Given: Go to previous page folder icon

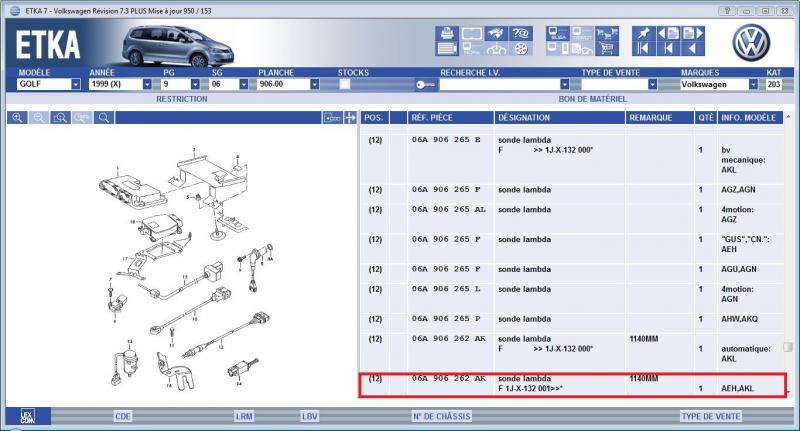Looking at the screenshot, I should pyautogui.click(x=668, y=33).
